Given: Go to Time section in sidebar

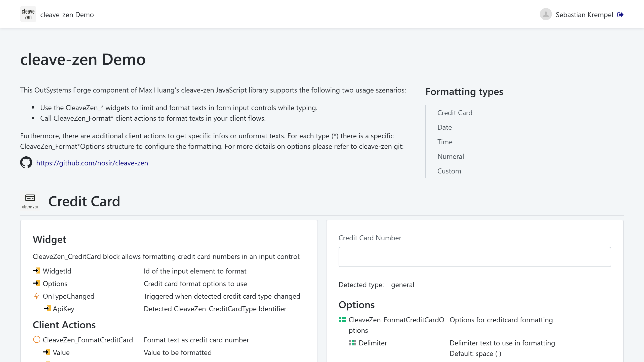Looking at the screenshot, I should pyautogui.click(x=445, y=142).
